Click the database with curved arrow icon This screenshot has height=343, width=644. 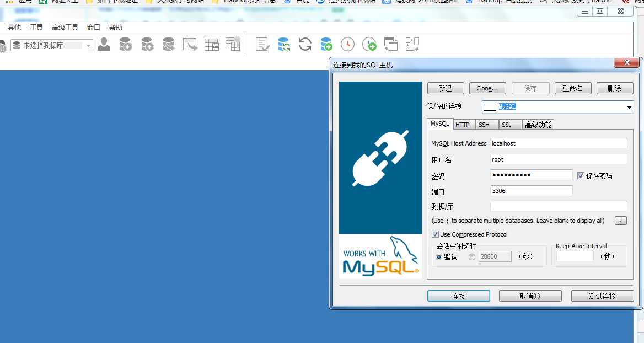point(168,44)
